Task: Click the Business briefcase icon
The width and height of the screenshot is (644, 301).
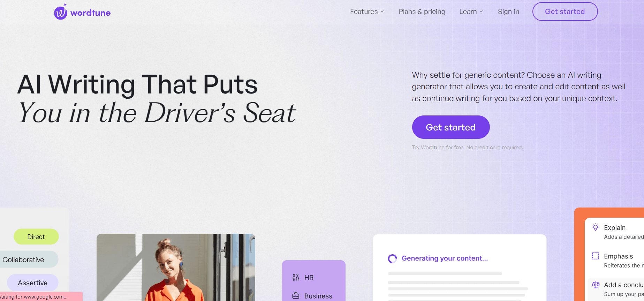Action: click(296, 296)
